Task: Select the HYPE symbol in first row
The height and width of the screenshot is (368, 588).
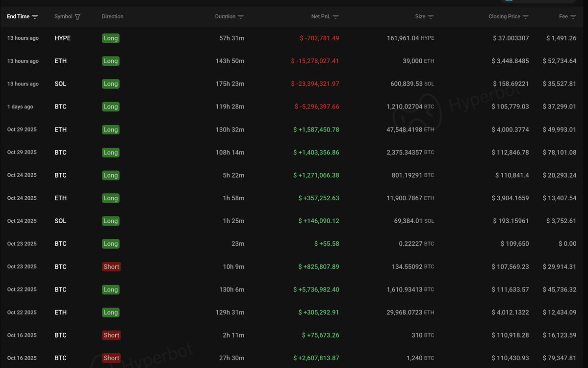Action: 62,38
